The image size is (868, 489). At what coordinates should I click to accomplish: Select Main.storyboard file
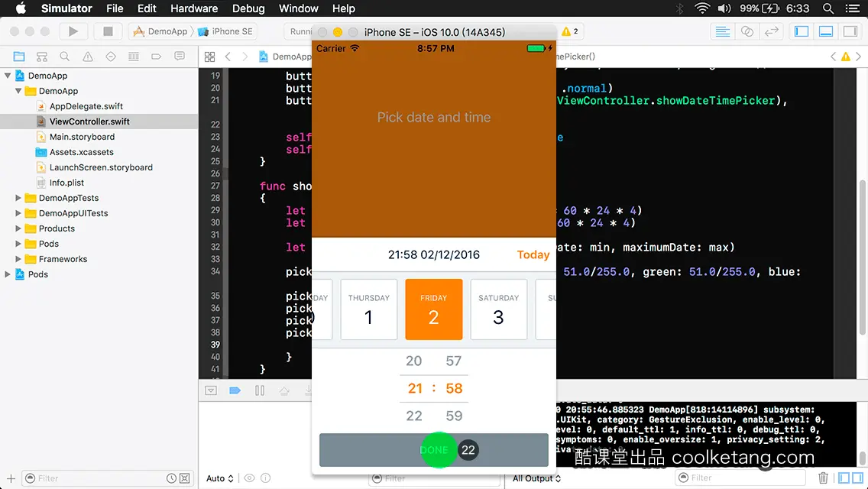coord(82,137)
